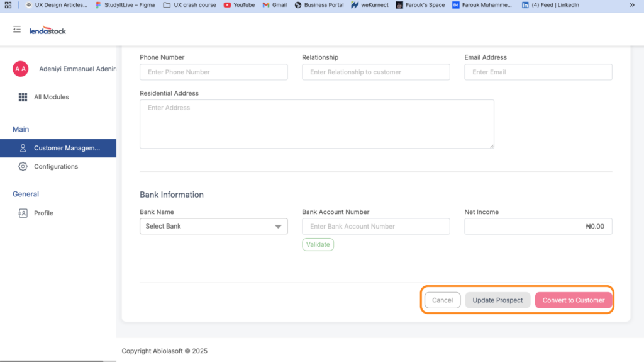Open All Modules grid icon
The width and height of the screenshot is (644, 362).
click(23, 97)
